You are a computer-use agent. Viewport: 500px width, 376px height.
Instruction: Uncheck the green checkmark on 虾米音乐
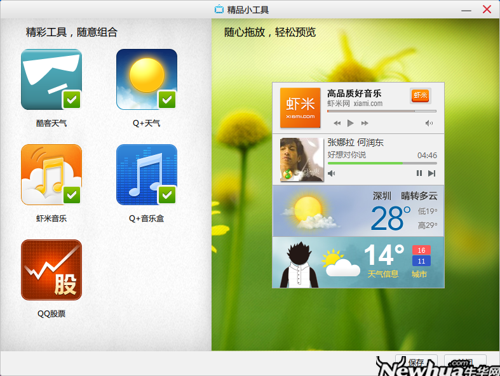tap(72, 195)
